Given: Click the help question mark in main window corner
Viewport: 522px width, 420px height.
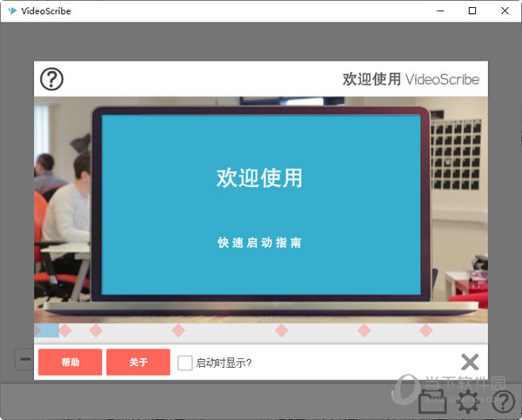Looking at the screenshot, I should [504, 401].
